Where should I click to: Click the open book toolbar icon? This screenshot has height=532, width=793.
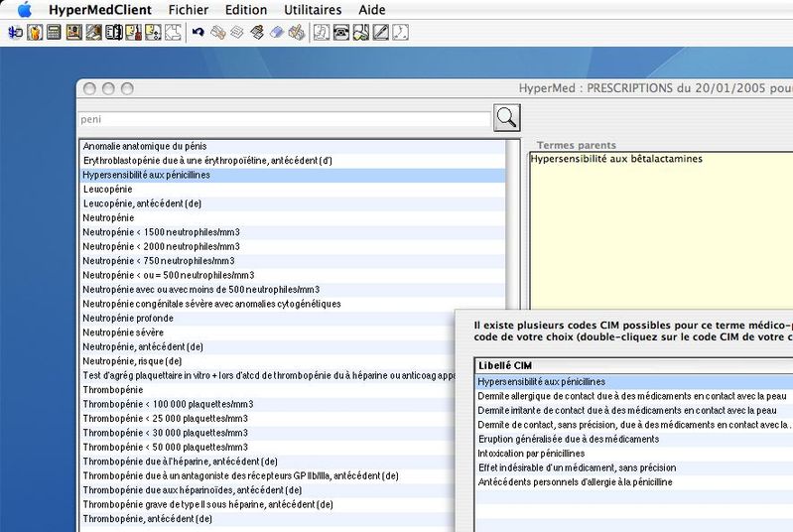tap(114, 33)
